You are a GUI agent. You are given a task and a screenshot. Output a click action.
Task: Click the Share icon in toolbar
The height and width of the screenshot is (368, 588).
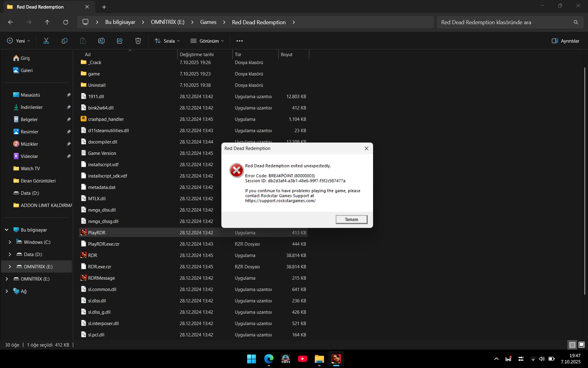tap(120, 41)
